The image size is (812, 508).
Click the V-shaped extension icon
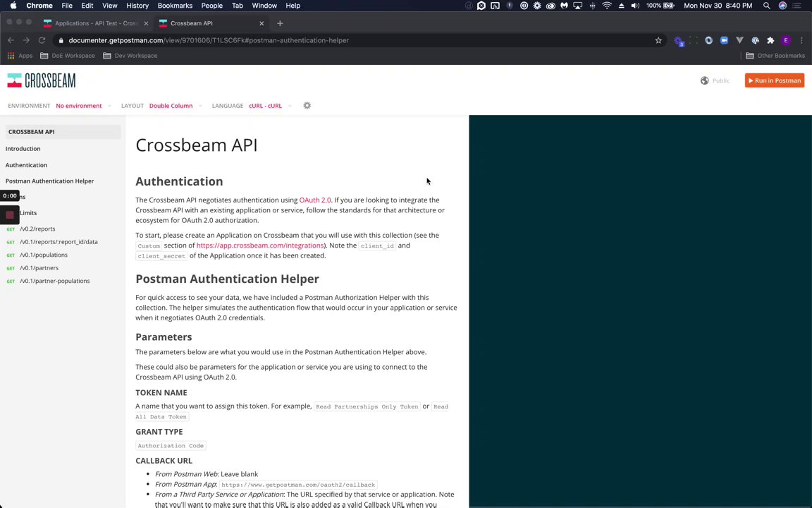739,40
